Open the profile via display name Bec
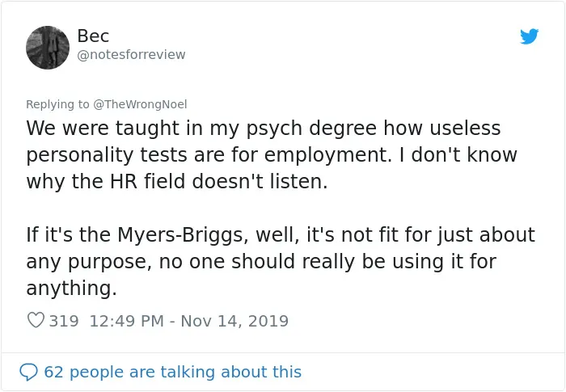 tap(93, 36)
